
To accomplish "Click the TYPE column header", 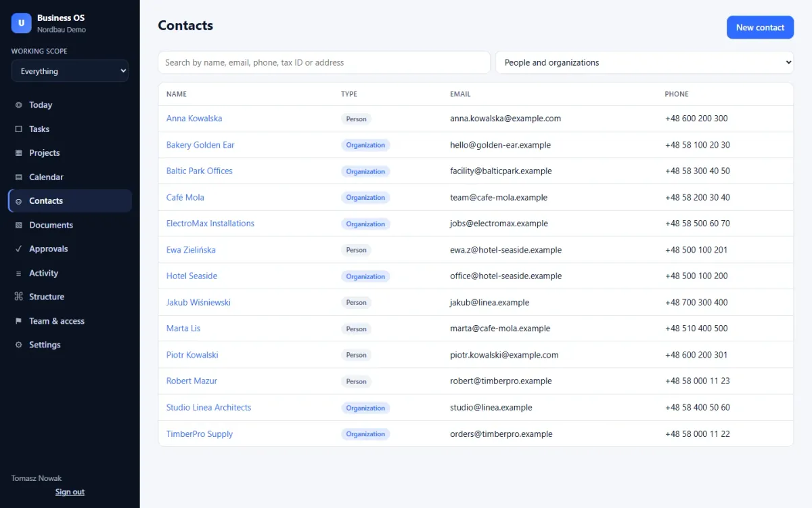I will tap(349, 94).
